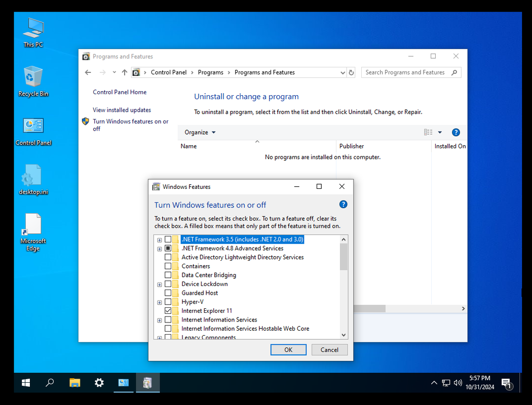The image size is (532, 405).
Task: Open the Recycle Bin desktop icon
Action: click(x=33, y=82)
